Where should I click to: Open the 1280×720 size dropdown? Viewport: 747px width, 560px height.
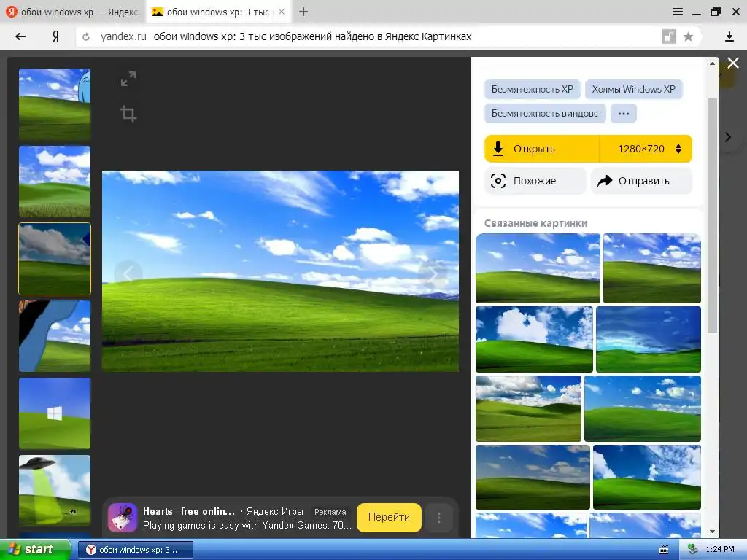[x=646, y=149]
